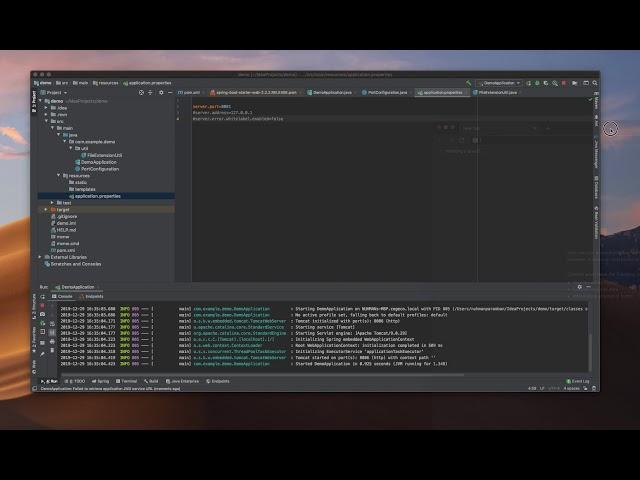Select HELP.md in the project tree
The width and height of the screenshot is (640, 480).
click(63, 230)
